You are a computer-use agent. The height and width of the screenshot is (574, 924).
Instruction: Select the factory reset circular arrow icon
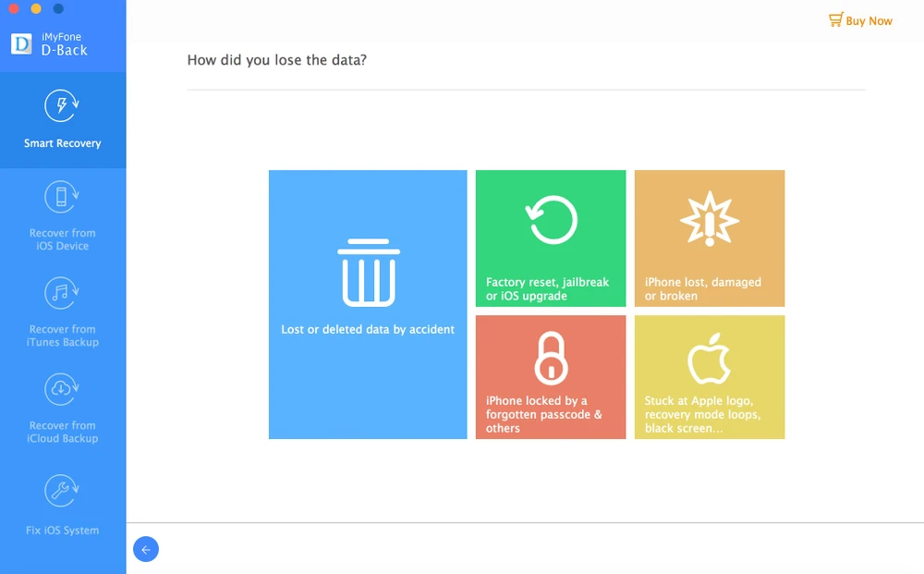[551, 221]
